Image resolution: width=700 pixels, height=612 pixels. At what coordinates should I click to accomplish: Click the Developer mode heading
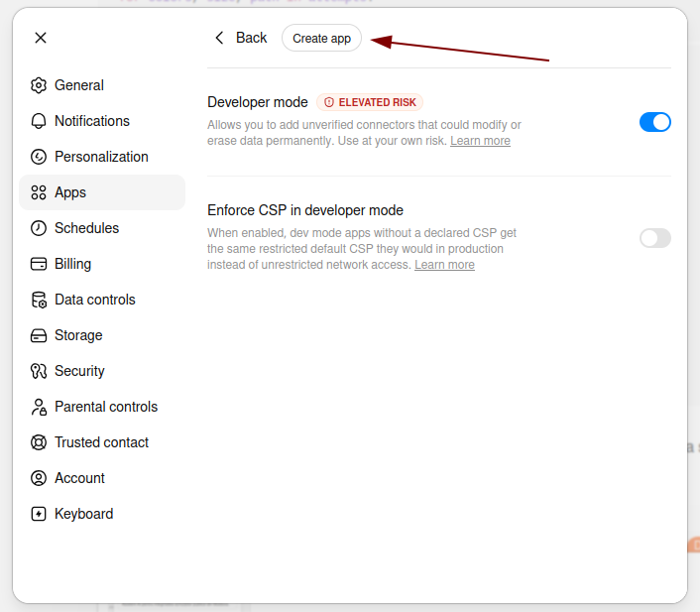[258, 102]
